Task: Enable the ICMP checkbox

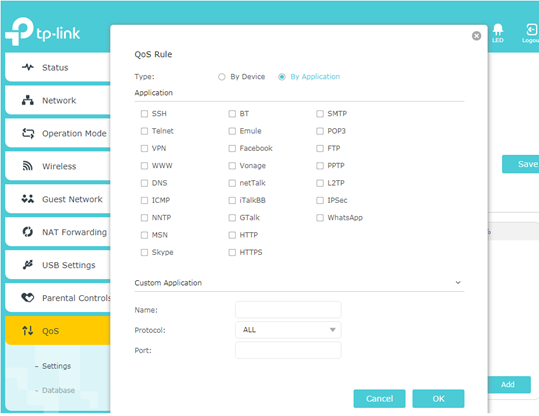Action: coord(144,200)
